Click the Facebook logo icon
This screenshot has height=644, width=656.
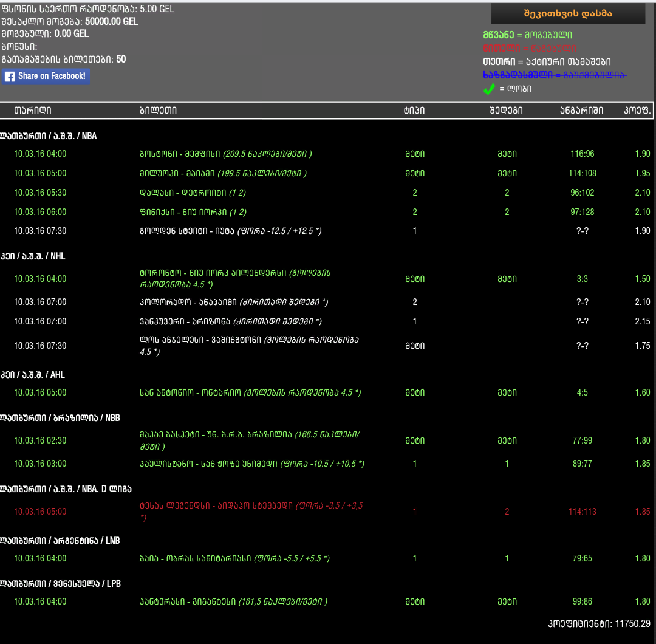[10, 77]
